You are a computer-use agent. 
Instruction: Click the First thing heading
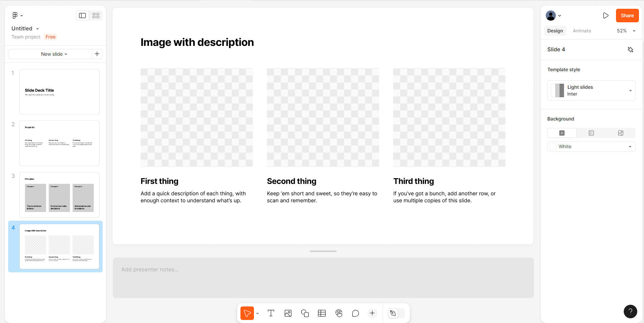(159, 181)
